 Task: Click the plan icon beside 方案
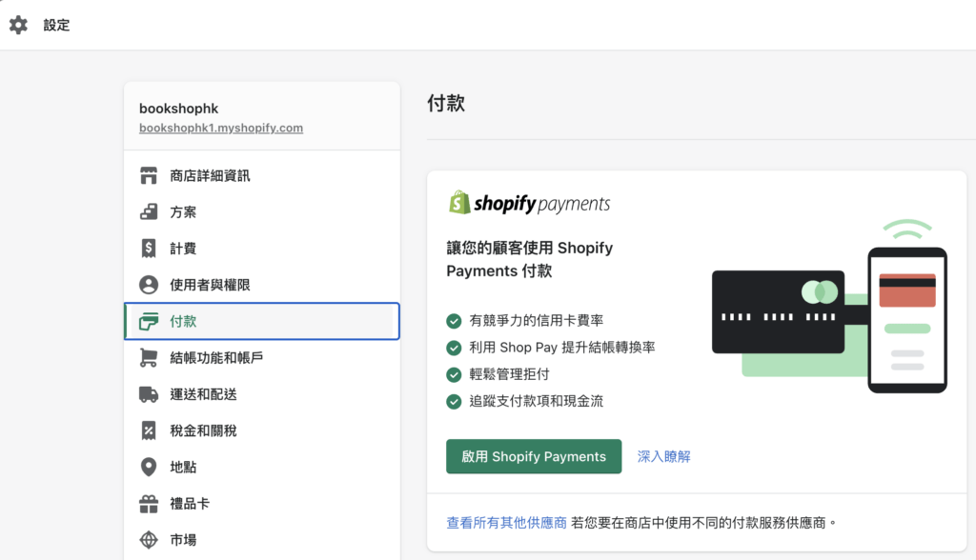(148, 211)
